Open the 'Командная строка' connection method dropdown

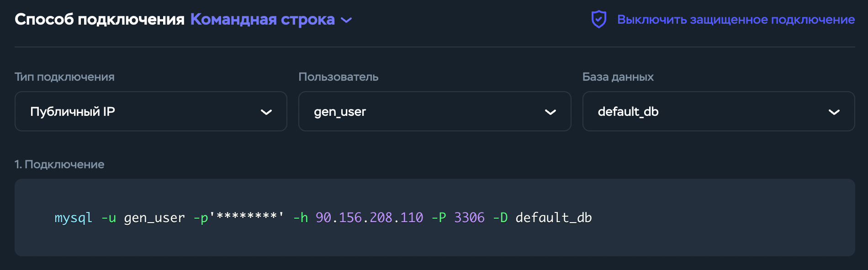point(262,20)
